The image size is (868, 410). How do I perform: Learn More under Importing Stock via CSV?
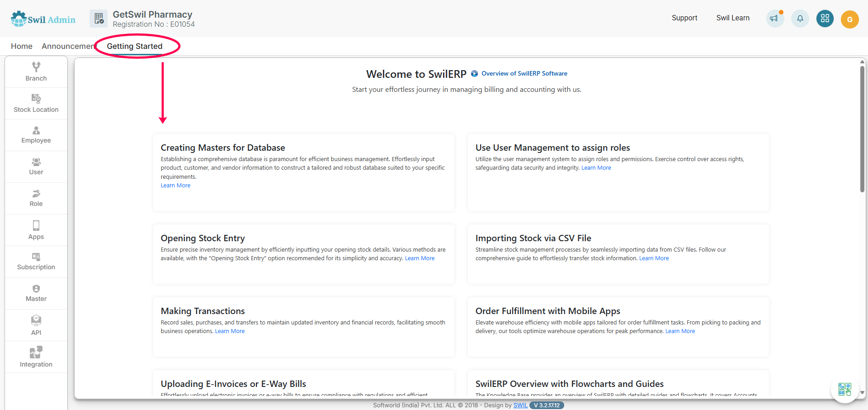(654, 258)
